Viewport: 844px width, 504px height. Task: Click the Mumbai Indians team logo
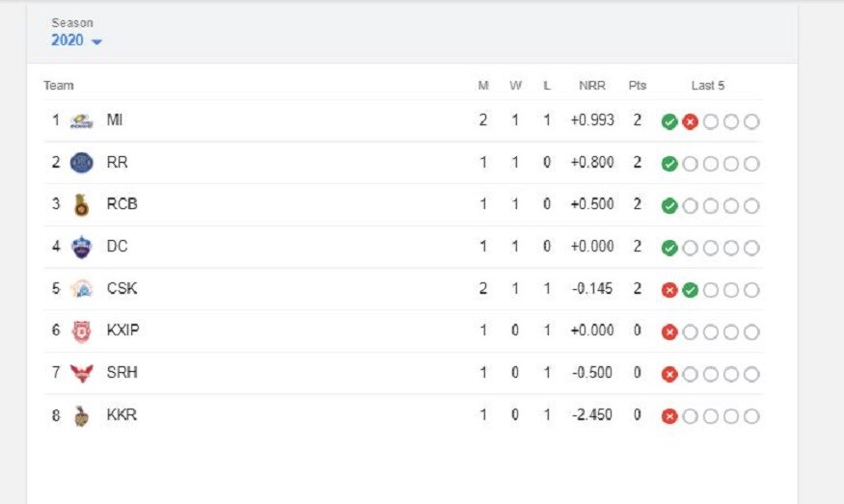(82, 121)
